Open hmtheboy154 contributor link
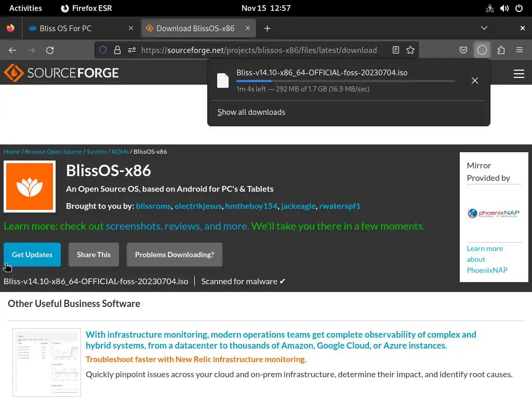 [x=251, y=206]
